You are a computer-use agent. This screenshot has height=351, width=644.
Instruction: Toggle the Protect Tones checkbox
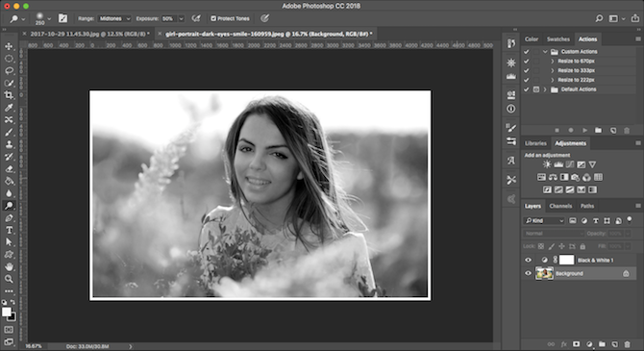(213, 18)
